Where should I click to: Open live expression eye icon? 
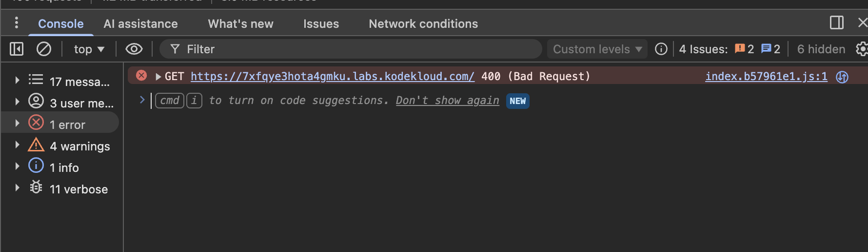134,49
